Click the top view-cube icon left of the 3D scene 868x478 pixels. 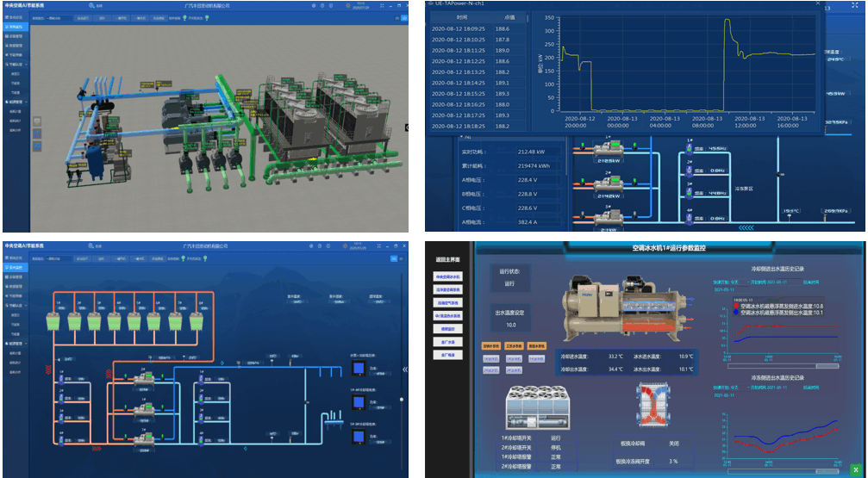coord(36,122)
